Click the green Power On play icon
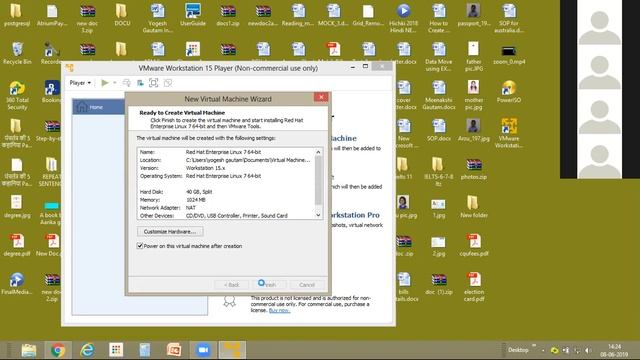Image resolution: width=640 pixels, height=360 pixels. pos(105,83)
